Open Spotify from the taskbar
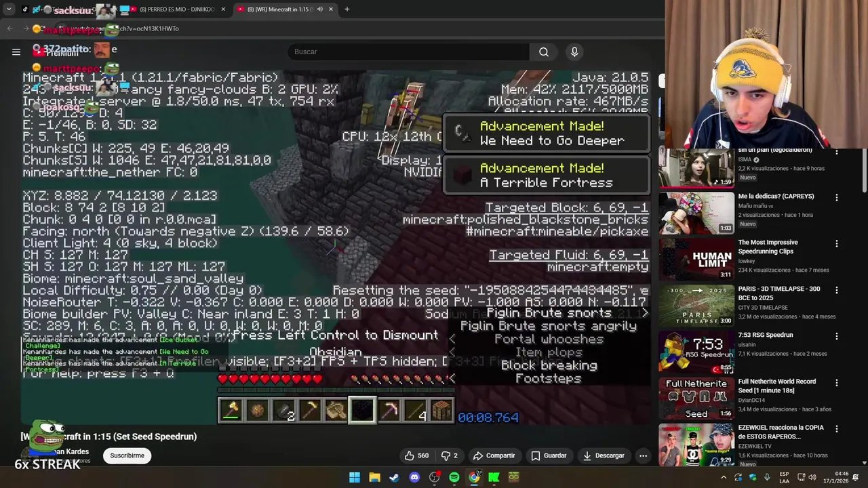This screenshot has width=868, height=488. click(454, 477)
